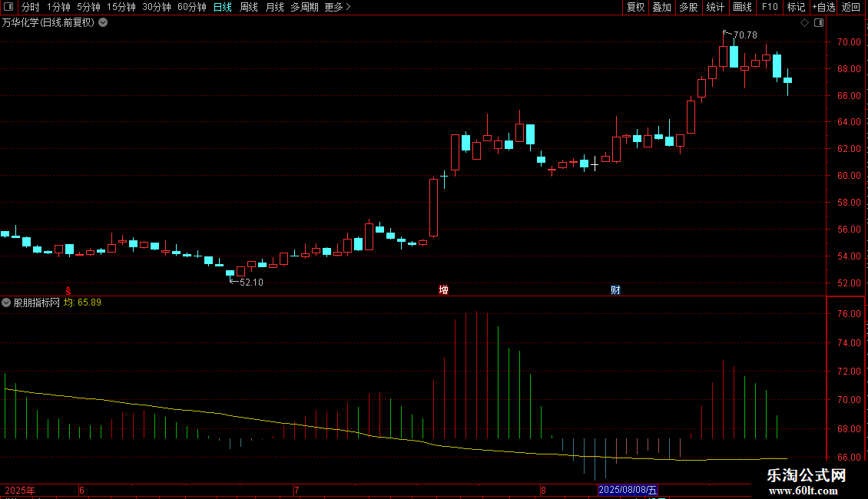The width and height of the screenshot is (868, 499).
Task: Click the 60.00 price axis label
Action: (849, 175)
